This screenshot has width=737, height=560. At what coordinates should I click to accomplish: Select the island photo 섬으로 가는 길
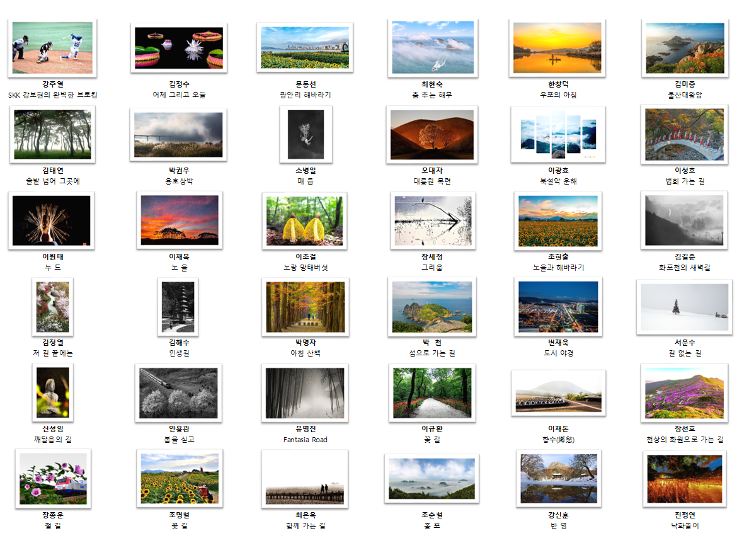pyautogui.click(x=431, y=306)
